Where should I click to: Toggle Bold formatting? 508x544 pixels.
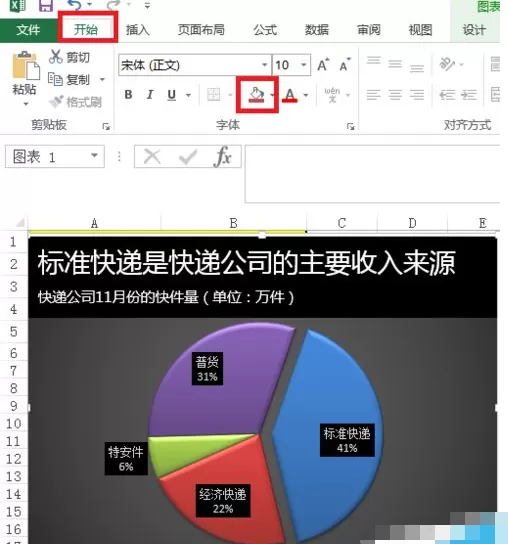pos(128,94)
